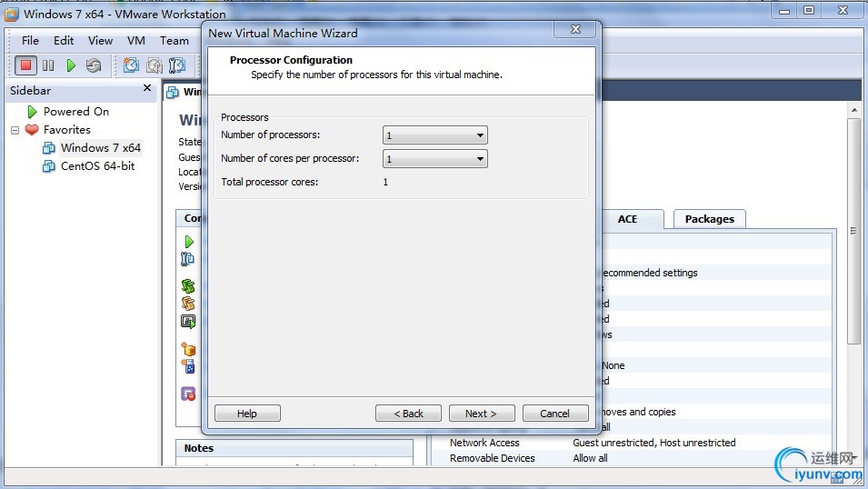Open the Team menu
The height and width of the screenshot is (489, 868).
174,40
